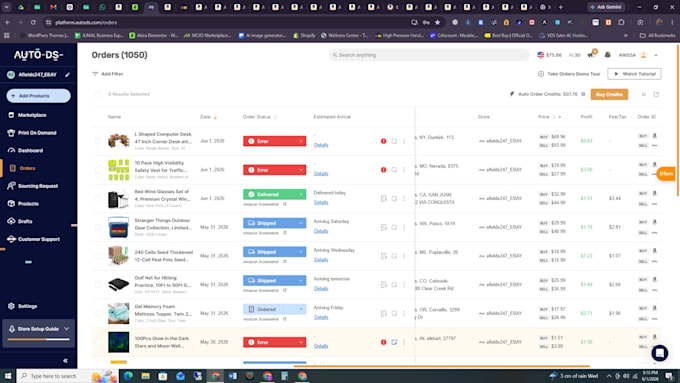Click the Add Filter option
Image resolution: width=680 pixels, height=383 pixels.
[108, 74]
